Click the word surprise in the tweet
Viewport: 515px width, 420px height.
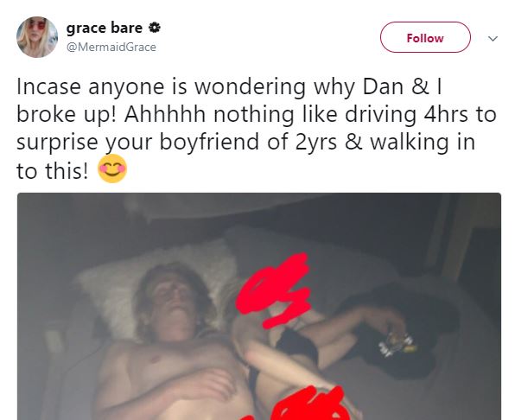click(57, 143)
